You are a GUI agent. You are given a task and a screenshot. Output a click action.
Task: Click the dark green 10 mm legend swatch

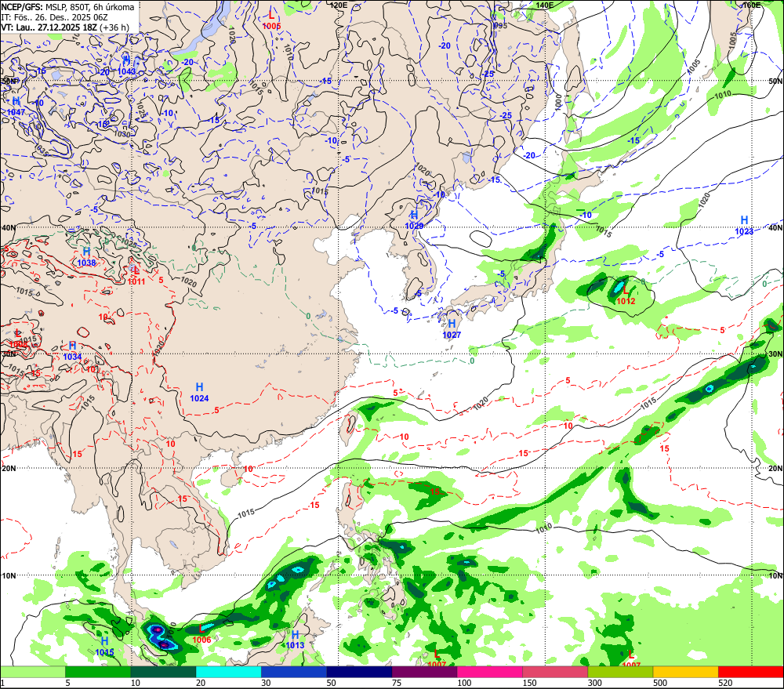tap(163, 672)
